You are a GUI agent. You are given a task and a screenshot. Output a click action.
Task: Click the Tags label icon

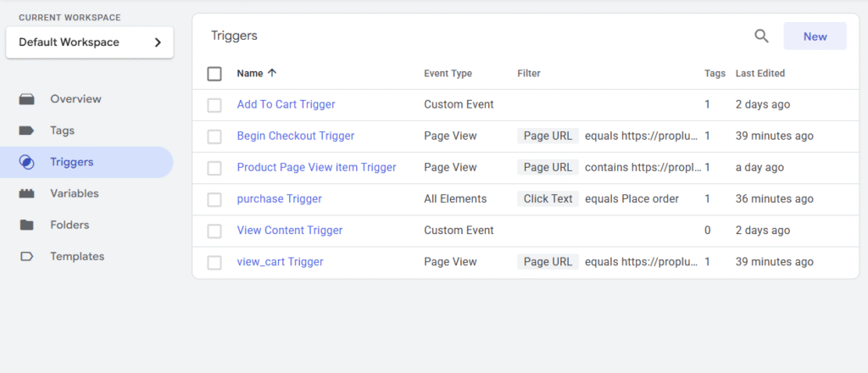tap(26, 131)
